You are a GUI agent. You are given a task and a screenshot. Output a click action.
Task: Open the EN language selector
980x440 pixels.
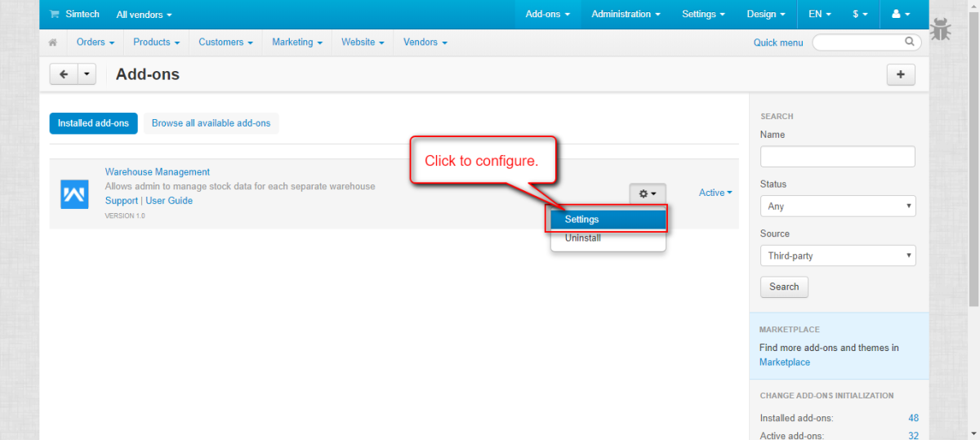click(820, 14)
